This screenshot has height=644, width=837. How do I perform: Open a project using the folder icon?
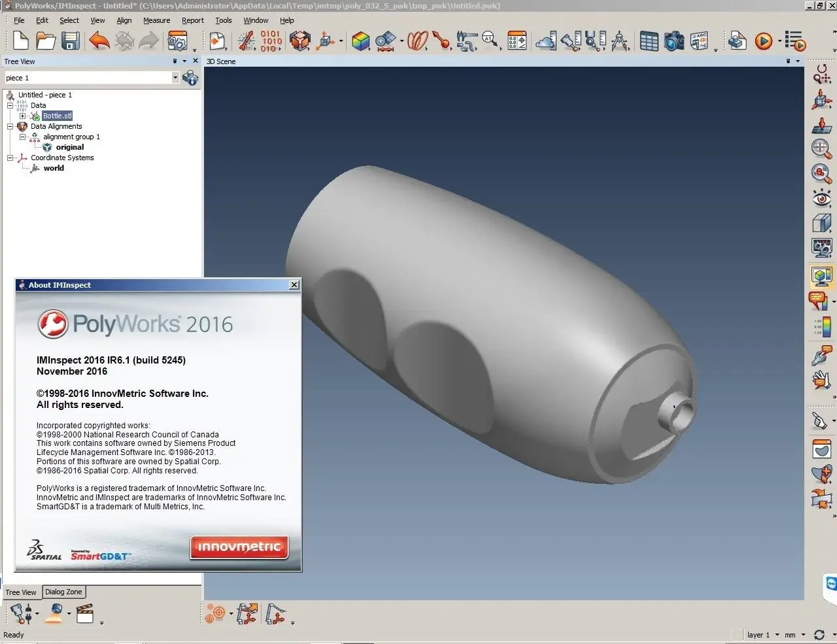pyautogui.click(x=46, y=41)
